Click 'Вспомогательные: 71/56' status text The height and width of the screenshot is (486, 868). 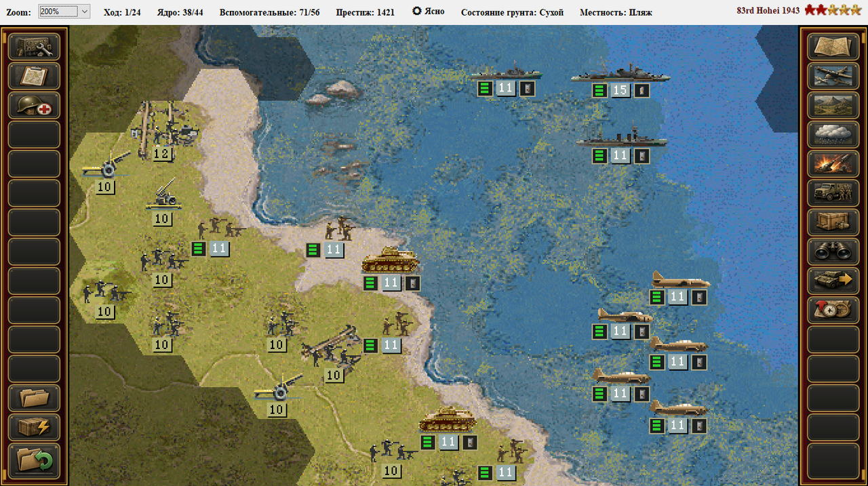point(270,12)
